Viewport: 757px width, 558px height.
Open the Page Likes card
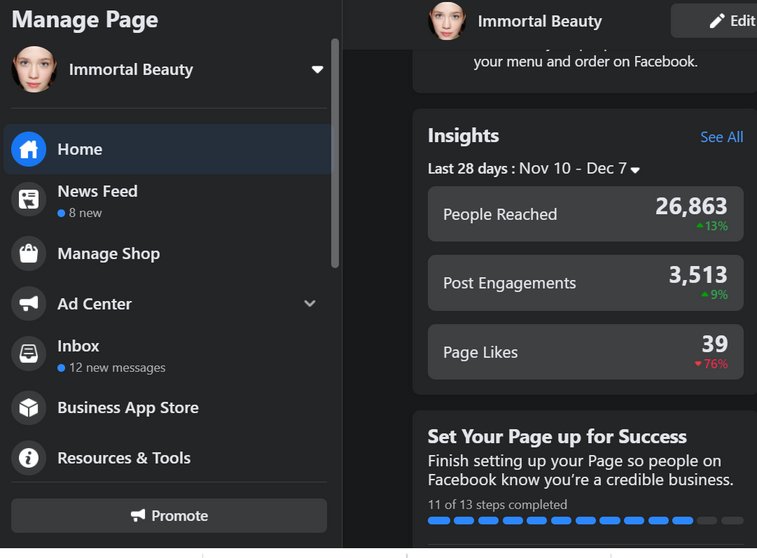point(586,352)
